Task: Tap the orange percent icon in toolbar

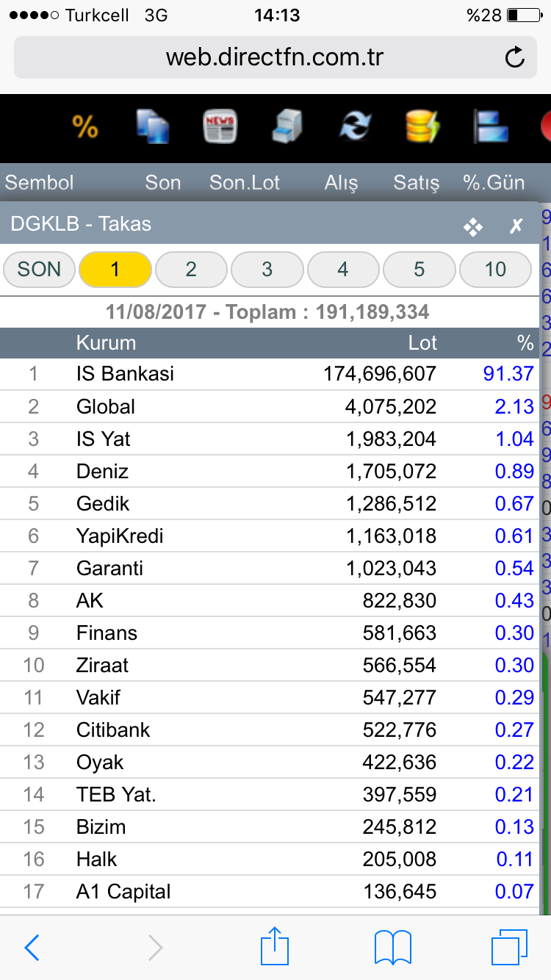Action: tap(85, 127)
